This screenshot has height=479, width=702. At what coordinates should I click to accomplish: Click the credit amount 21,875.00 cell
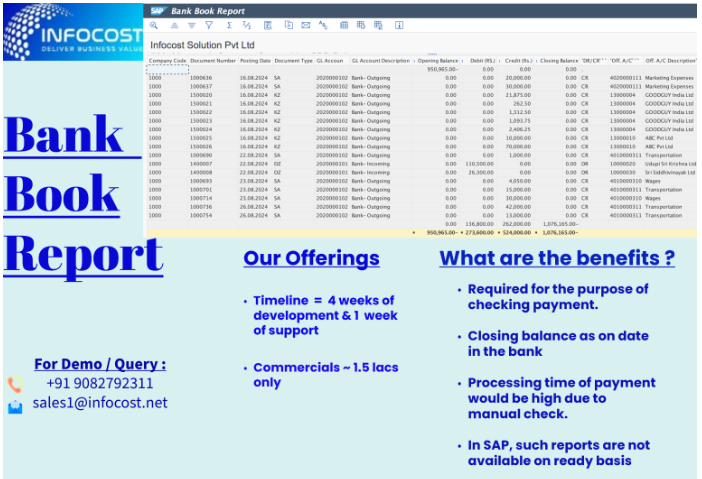coord(518,95)
